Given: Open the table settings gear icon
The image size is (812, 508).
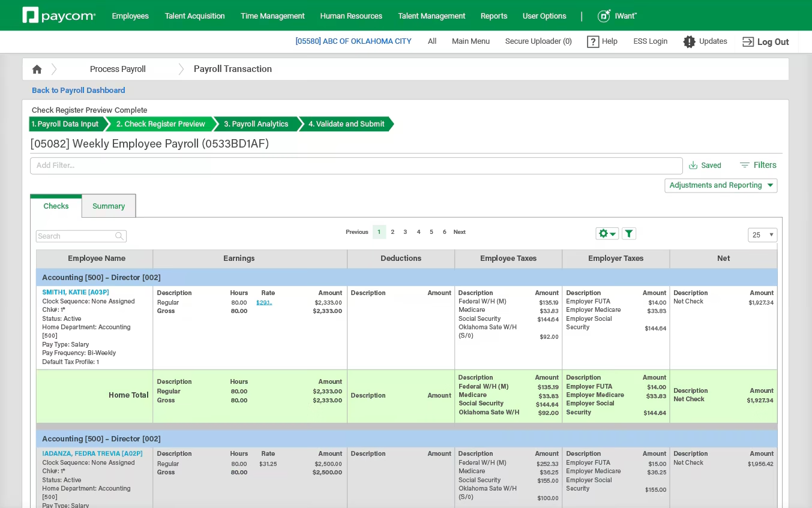Looking at the screenshot, I should tap(603, 233).
